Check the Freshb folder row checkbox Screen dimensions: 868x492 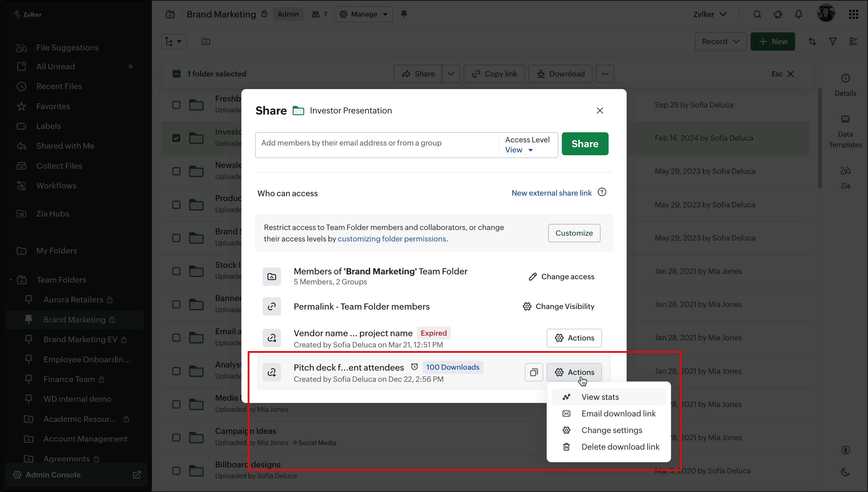(176, 105)
